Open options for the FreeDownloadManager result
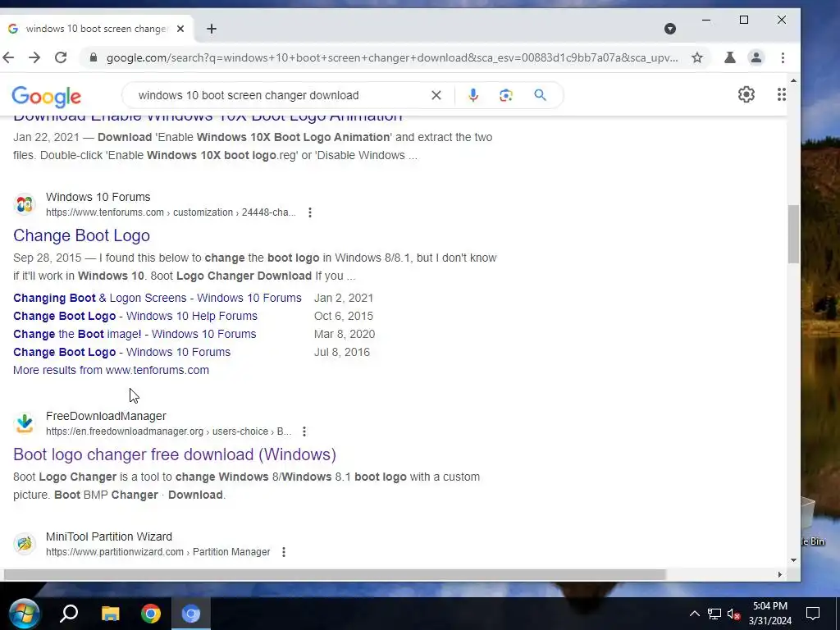This screenshot has width=840, height=630. (304, 431)
